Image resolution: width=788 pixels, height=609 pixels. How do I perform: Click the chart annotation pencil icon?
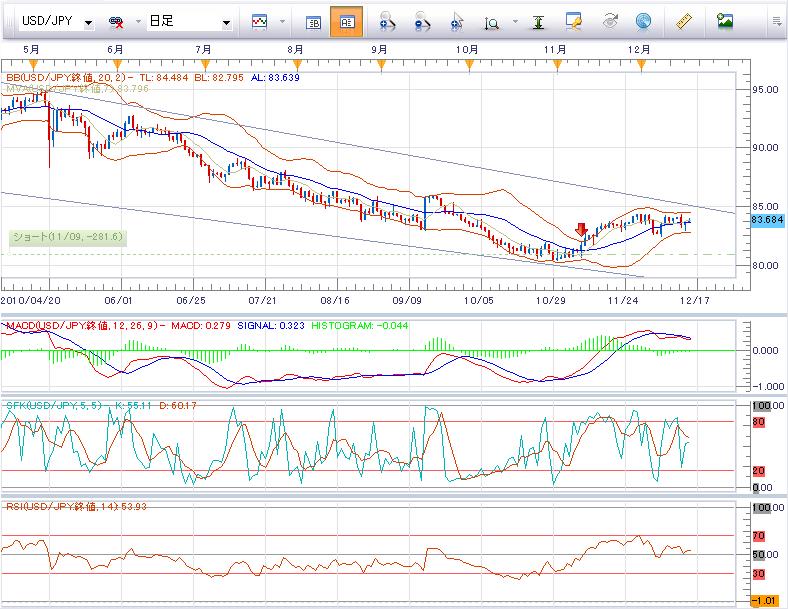pos(573,22)
